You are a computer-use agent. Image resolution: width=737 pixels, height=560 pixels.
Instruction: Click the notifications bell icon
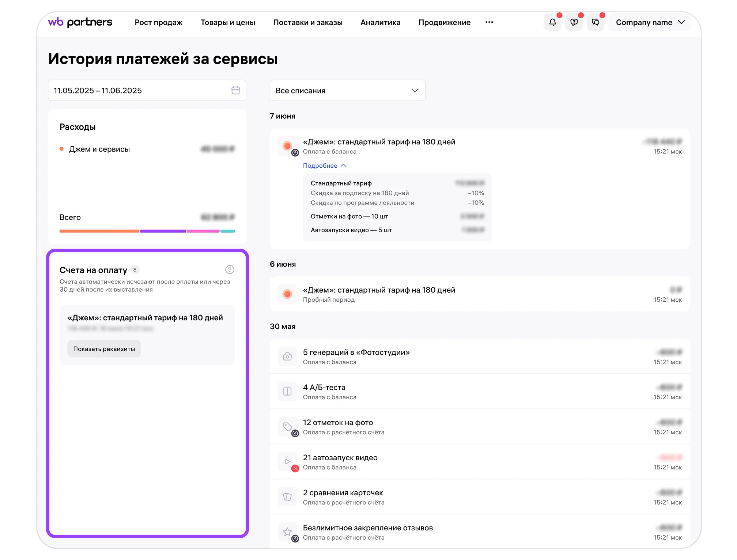coord(552,22)
